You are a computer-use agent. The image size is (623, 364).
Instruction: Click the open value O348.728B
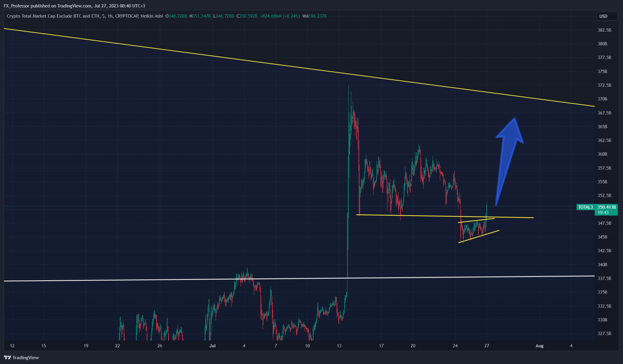coord(176,16)
